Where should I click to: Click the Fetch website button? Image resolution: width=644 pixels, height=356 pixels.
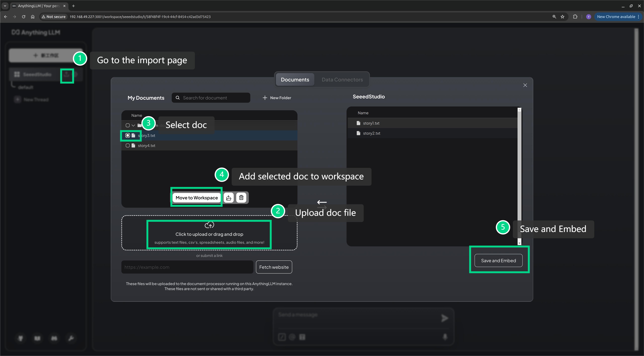[274, 267]
